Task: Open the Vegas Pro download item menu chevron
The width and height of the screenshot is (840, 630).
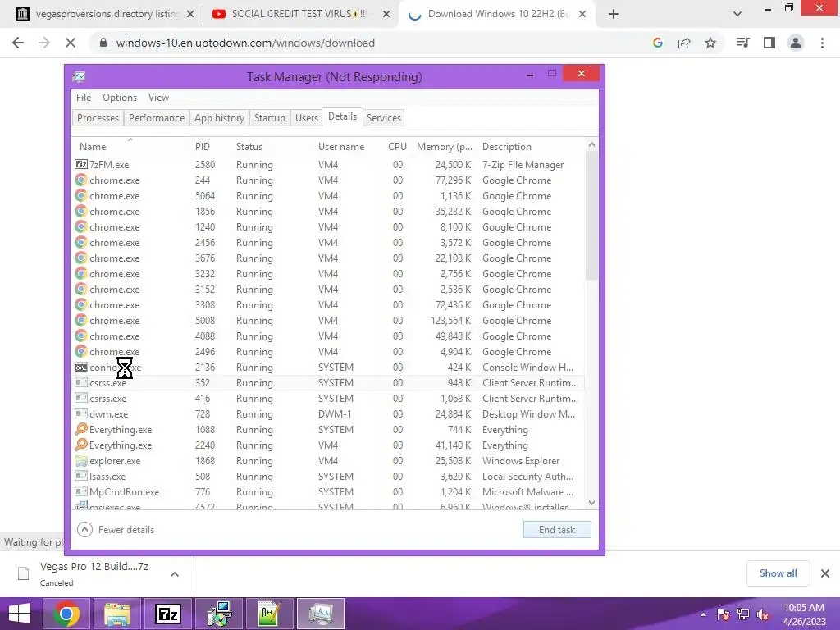Action: point(174,574)
